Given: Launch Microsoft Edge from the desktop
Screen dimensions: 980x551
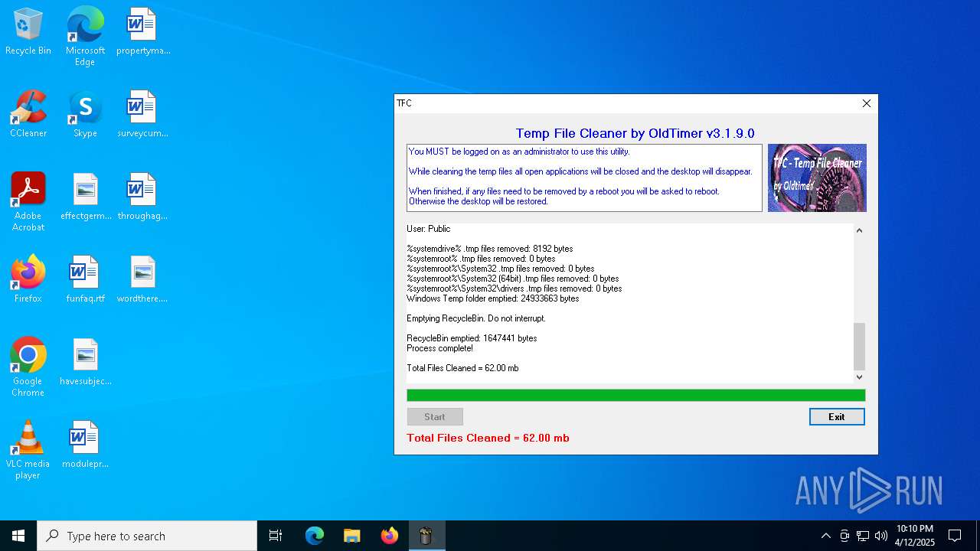Looking at the screenshot, I should coord(85,36).
